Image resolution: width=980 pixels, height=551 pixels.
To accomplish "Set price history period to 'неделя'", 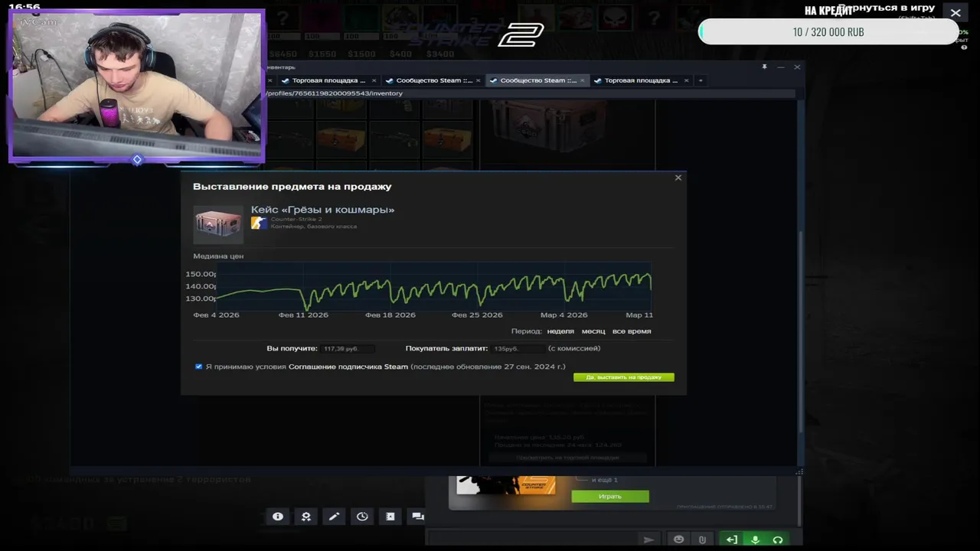I will (560, 331).
